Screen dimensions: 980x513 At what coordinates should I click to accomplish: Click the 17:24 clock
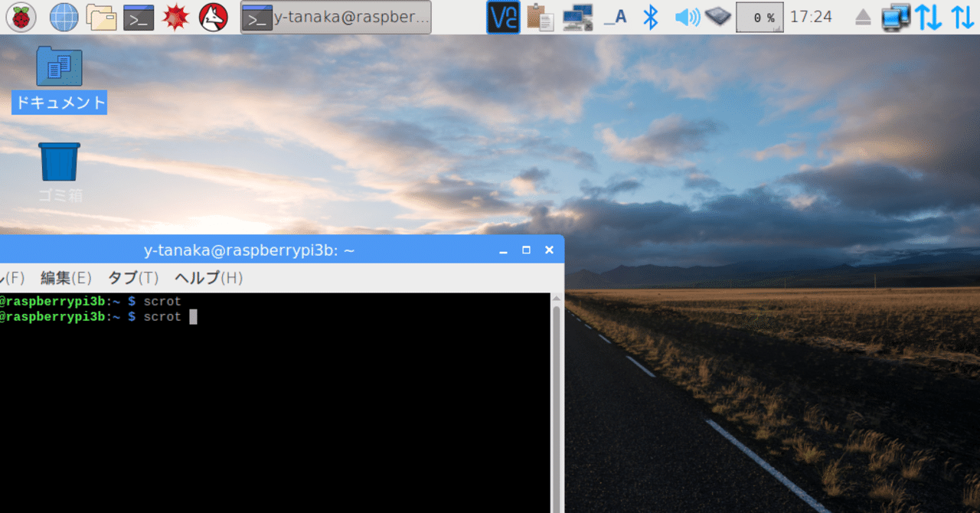click(811, 17)
